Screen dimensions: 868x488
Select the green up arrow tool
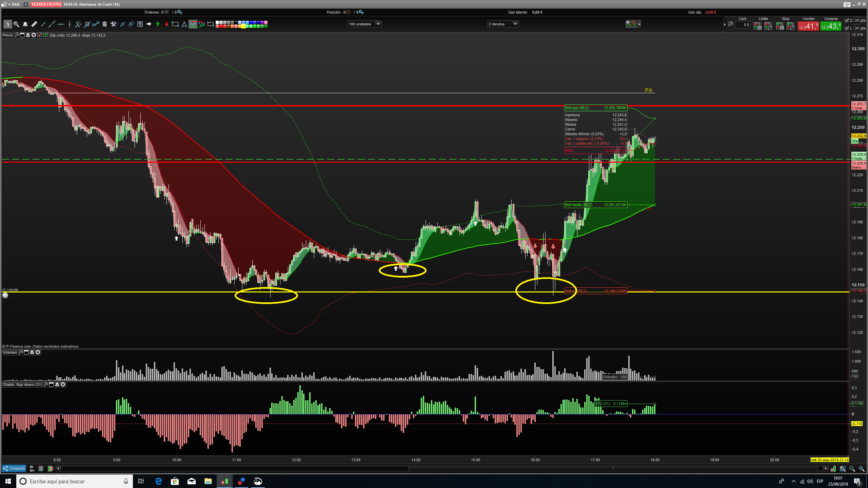(158, 24)
